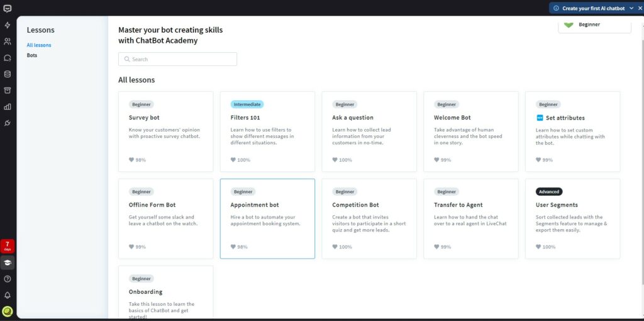Click the heart icon on Offline Form Bot card

131,247
